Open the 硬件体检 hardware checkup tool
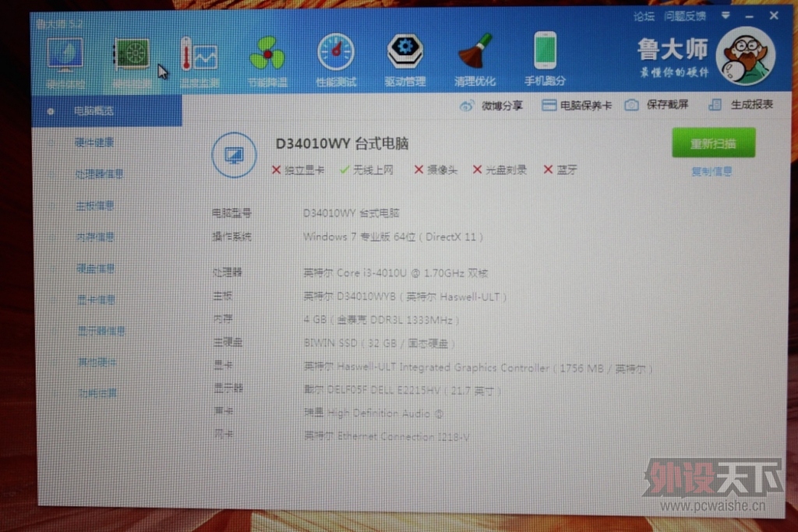The width and height of the screenshot is (798, 532). click(x=65, y=62)
